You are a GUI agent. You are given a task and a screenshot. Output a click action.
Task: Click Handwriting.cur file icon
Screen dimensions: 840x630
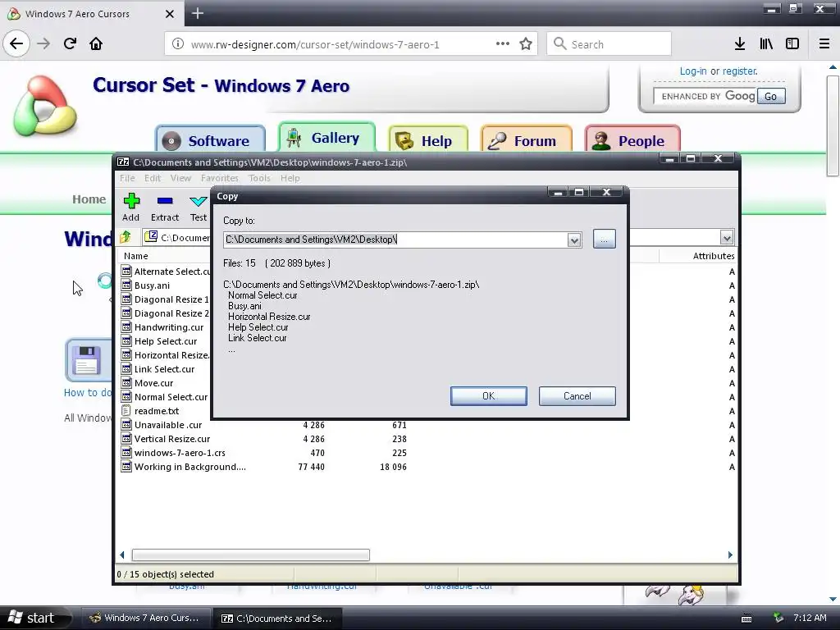[x=126, y=326]
